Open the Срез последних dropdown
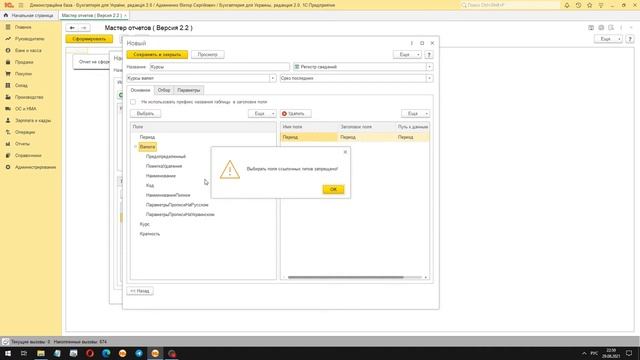This screenshot has width=640, height=360. click(429, 78)
